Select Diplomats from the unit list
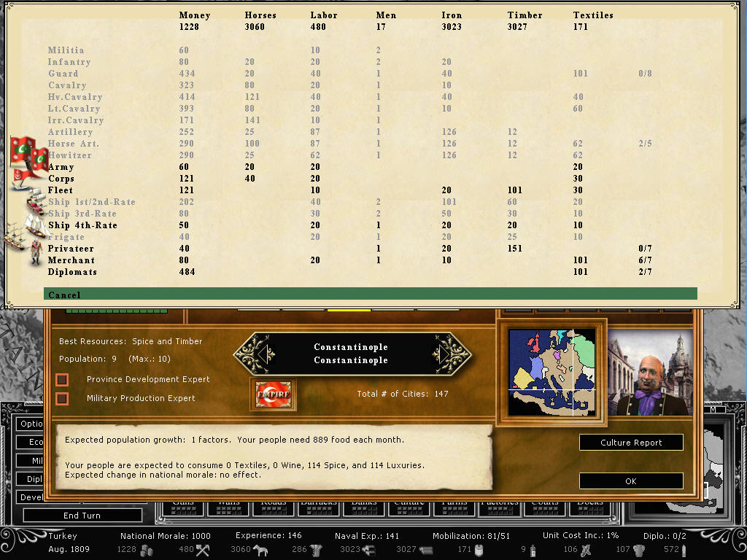The image size is (747, 560). pyautogui.click(x=370, y=272)
